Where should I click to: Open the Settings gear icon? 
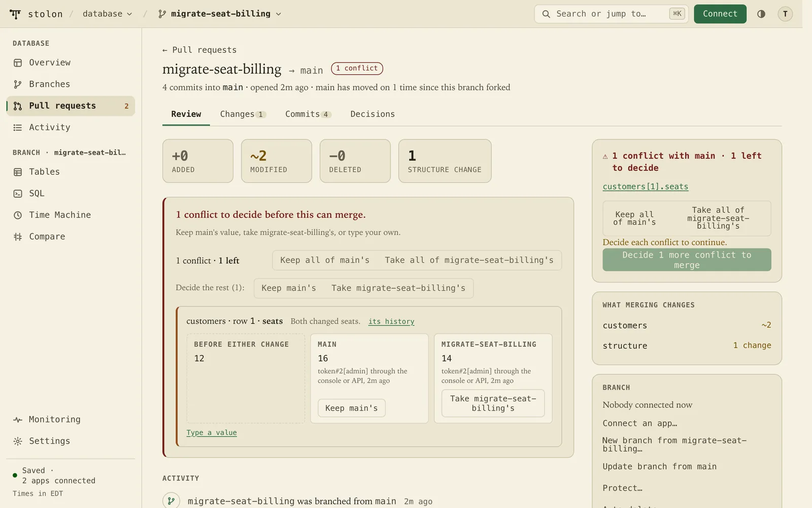point(18,441)
